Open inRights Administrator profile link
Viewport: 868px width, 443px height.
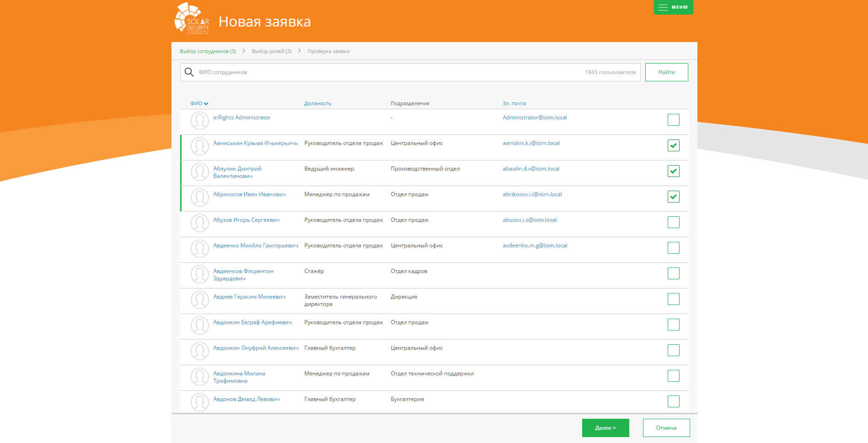pyautogui.click(x=242, y=117)
